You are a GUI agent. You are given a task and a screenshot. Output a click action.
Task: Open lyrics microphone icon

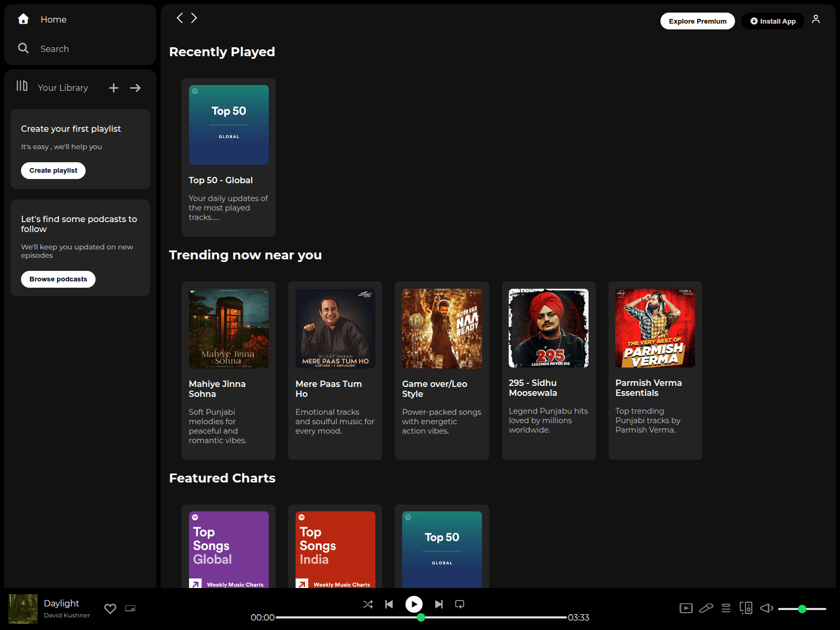point(706,608)
